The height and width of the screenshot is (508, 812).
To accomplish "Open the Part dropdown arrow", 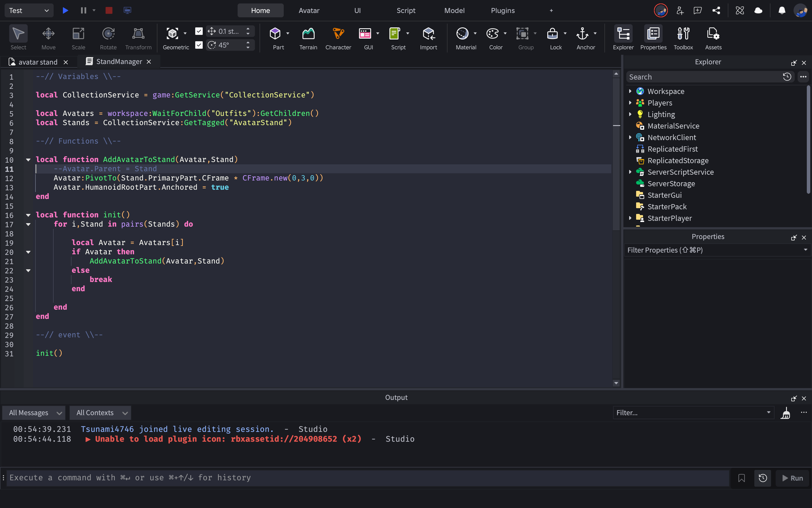I will 287,33.
